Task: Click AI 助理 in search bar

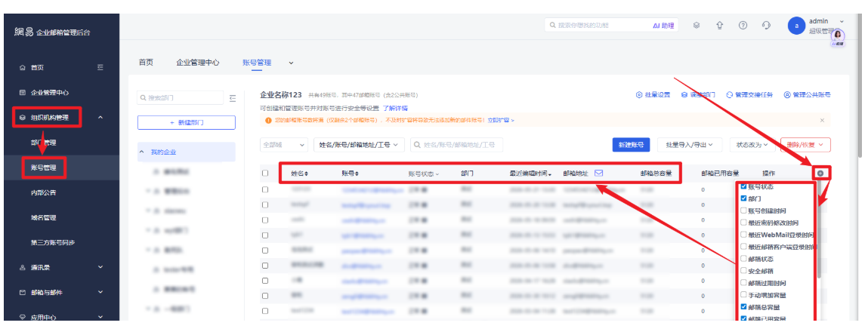Action: (663, 26)
